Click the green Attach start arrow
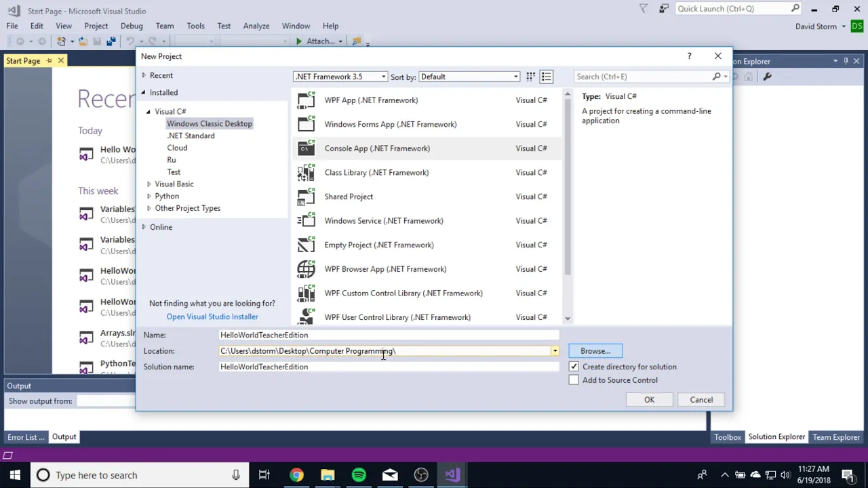This screenshot has width=868, height=488. pos(298,41)
